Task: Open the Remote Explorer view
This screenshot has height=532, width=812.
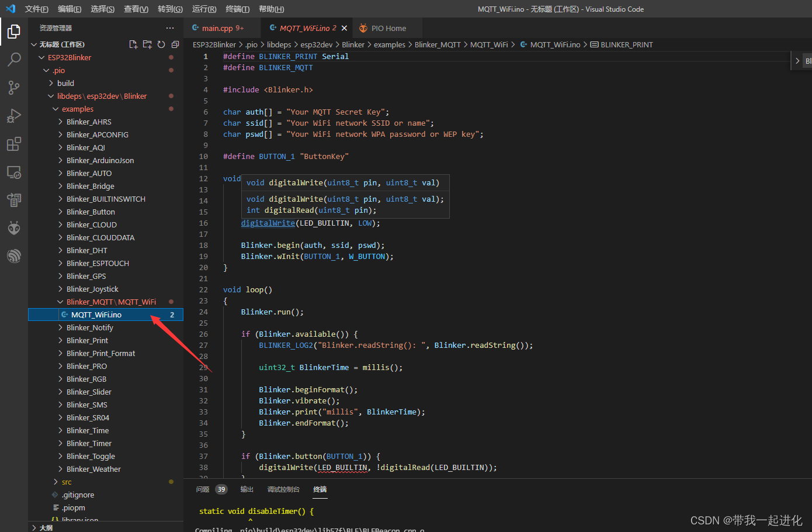Action: (x=14, y=172)
